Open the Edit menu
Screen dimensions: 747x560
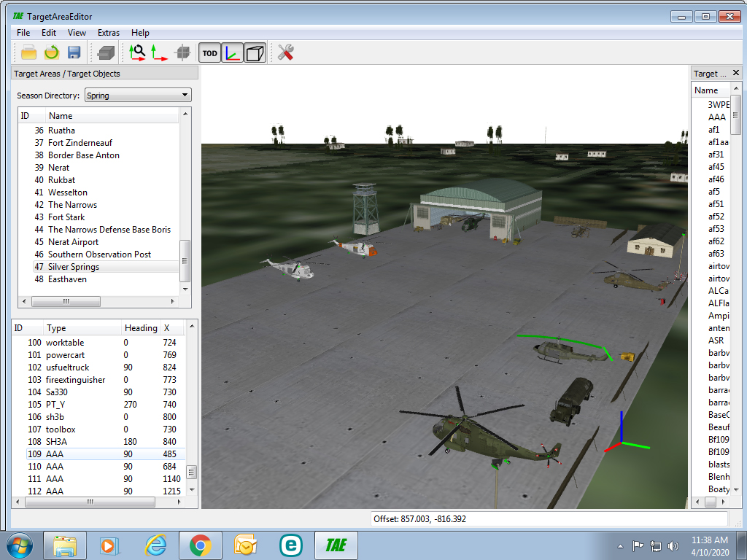49,33
